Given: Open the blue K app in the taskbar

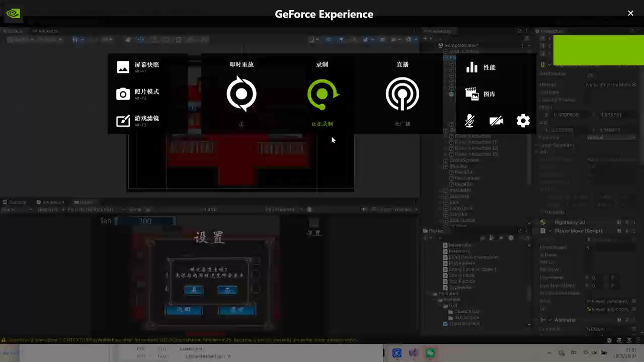Looking at the screenshot, I should (x=396, y=353).
